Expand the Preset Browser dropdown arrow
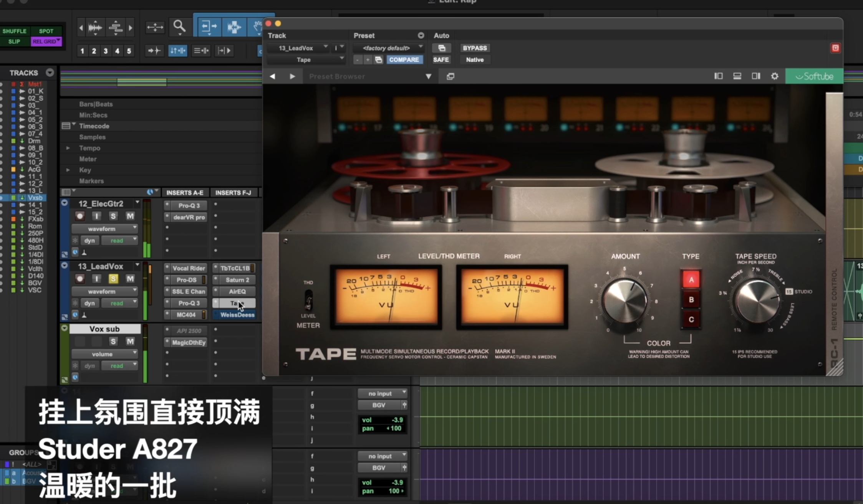This screenshot has width=863, height=504. pyautogui.click(x=428, y=76)
